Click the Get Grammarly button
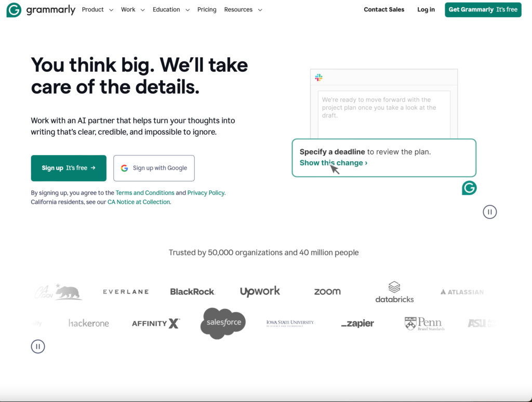532x402 pixels. pos(483,9)
